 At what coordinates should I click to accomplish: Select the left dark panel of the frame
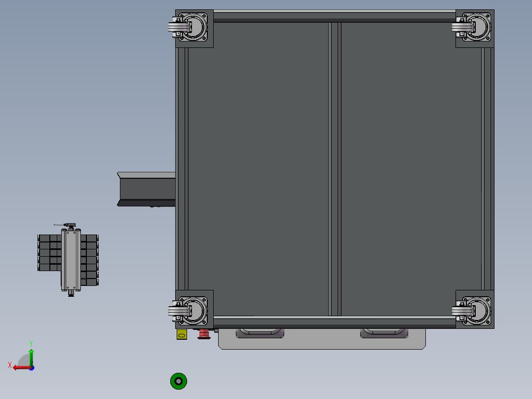258,169
